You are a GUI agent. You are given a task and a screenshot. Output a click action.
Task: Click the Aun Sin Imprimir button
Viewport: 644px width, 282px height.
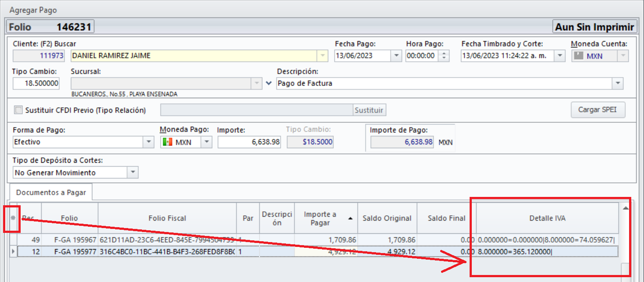pos(594,27)
